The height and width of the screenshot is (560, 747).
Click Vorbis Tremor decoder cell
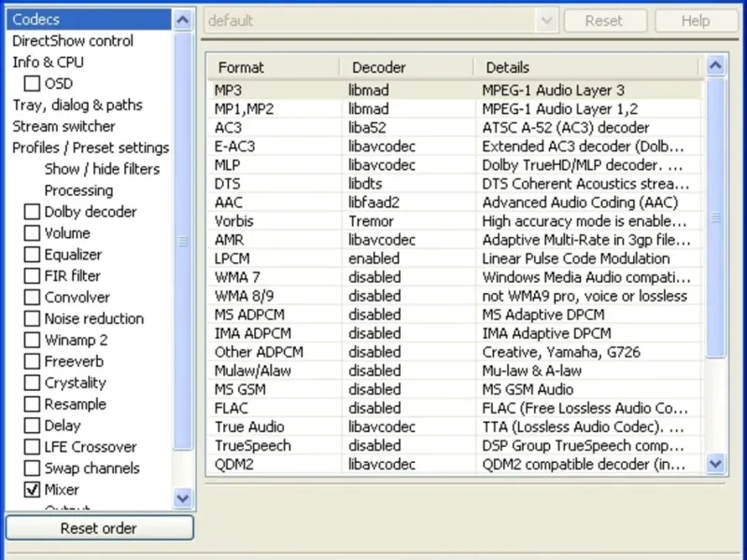pos(409,221)
